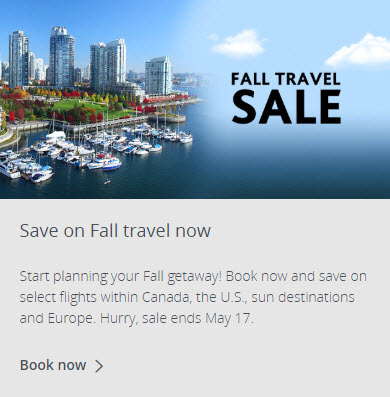
Task: Click the leftmost skyscraper in the photo
Action: pyautogui.click(x=18, y=59)
